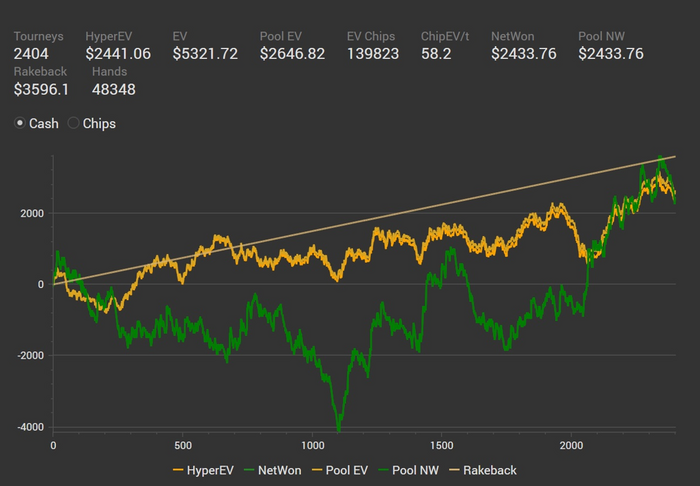700x486 pixels.
Task: Click the 1500 x-axis tick label
Action: (442, 445)
